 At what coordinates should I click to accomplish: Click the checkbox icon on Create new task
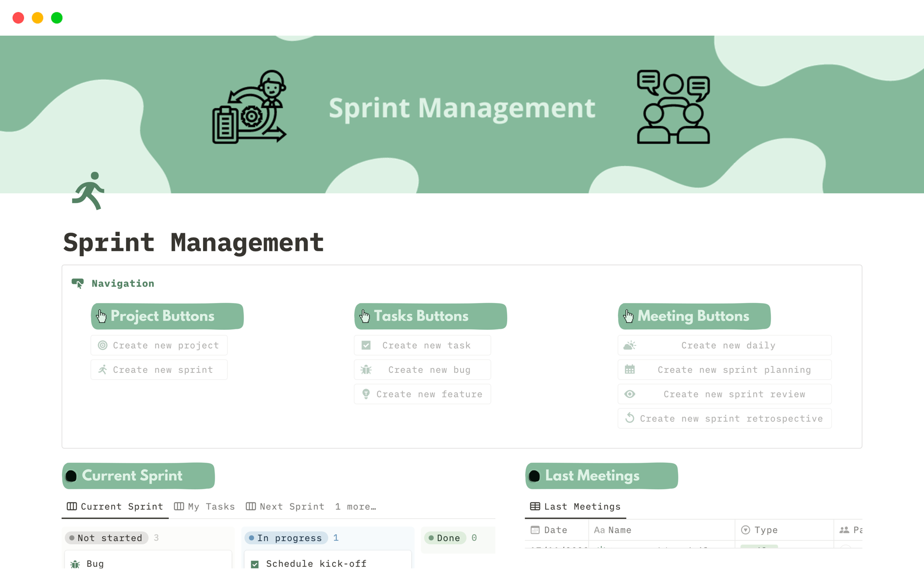click(366, 345)
